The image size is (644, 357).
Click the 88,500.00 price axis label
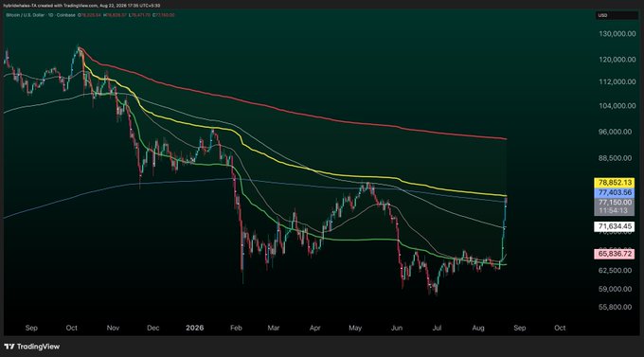[615, 158]
